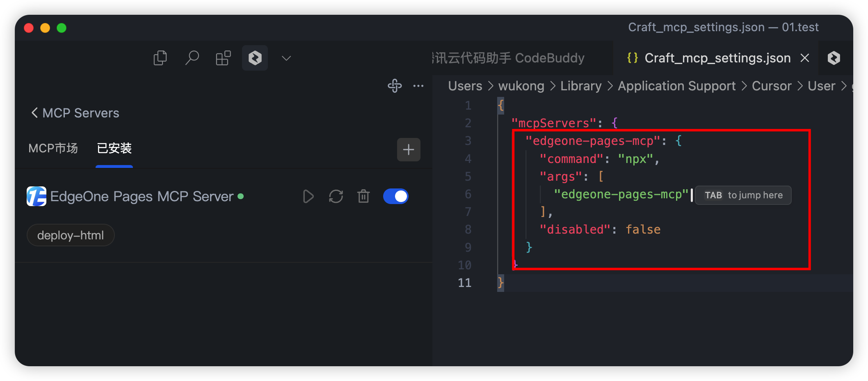Open the Explorer files icon
Screen dimensions: 868x381
point(160,58)
